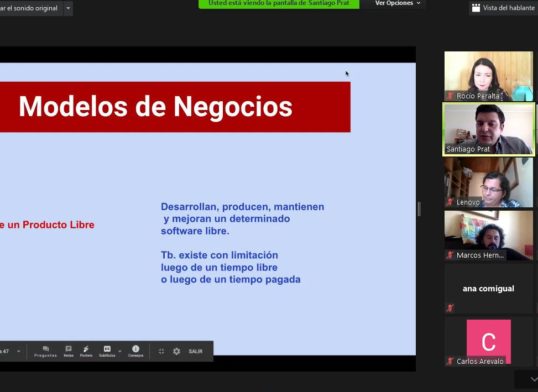Select Santiago Prat's video thumbnail
This screenshot has width=538, height=392.
(489, 129)
